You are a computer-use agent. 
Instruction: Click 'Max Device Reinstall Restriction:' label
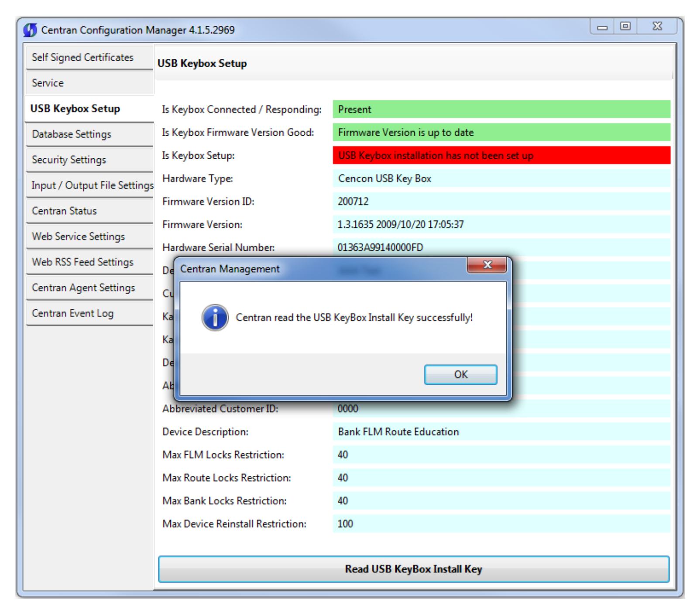click(234, 524)
